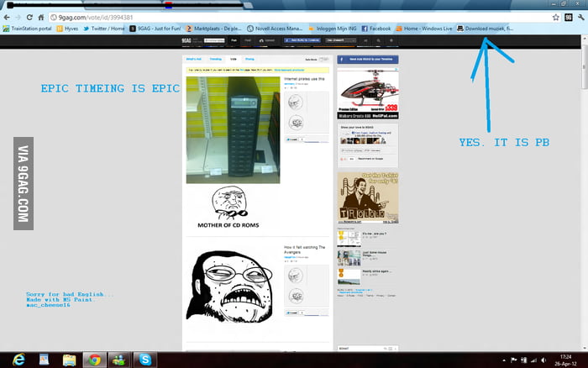Bookmark this page with the star icon
Viewport: 588px width, 368px height.
click(x=556, y=18)
